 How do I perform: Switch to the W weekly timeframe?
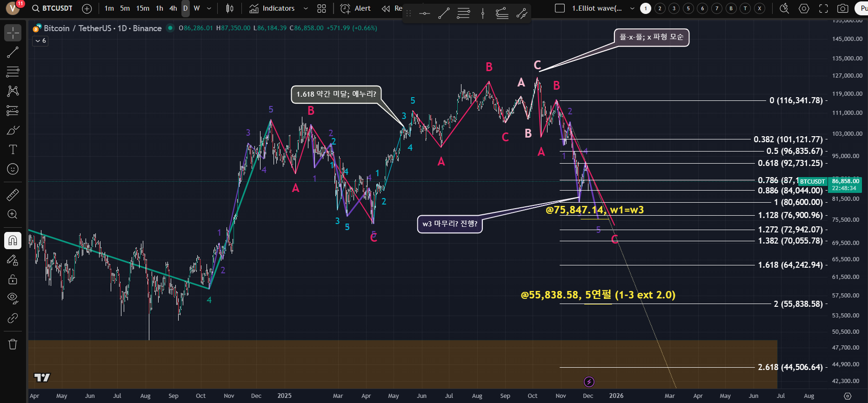coord(197,8)
